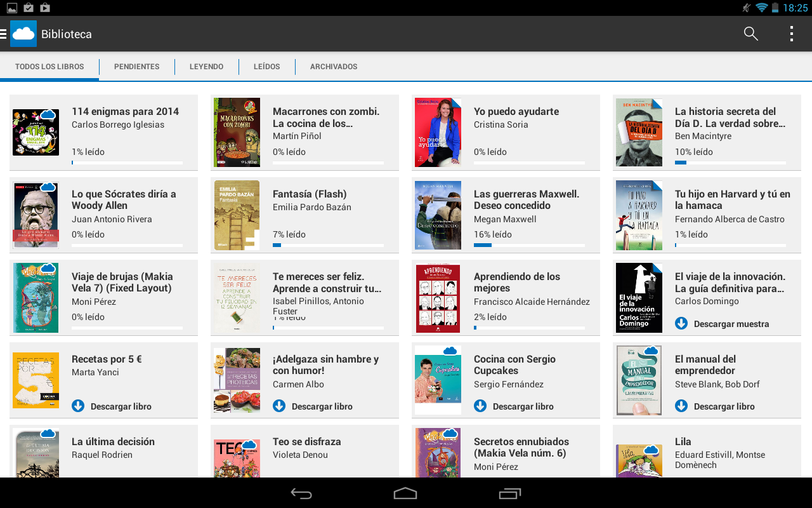The width and height of the screenshot is (812, 508).
Task: Tap the battery status icon
Action: point(775,8)
